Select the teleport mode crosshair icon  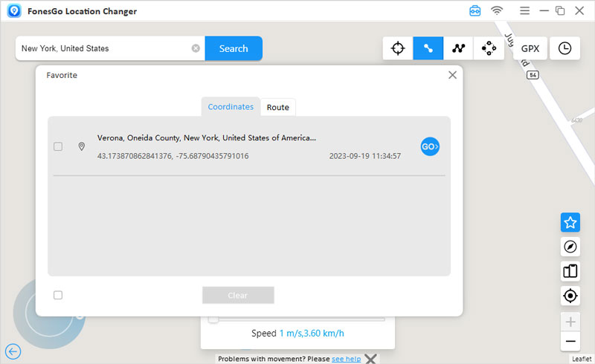tap(398, 48)
